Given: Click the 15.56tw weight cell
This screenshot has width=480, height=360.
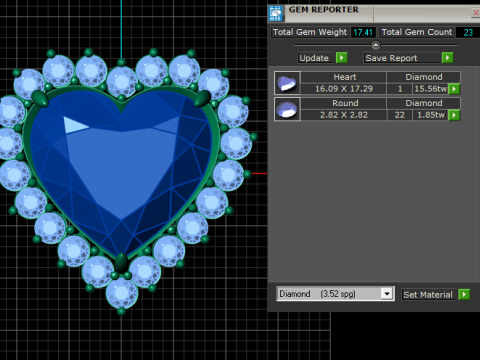Looking at the screenshot, I should pos(430,89).
